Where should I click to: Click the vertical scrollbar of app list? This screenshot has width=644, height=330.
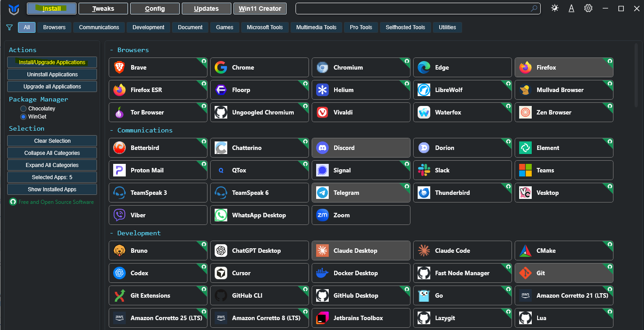point(636,75)
